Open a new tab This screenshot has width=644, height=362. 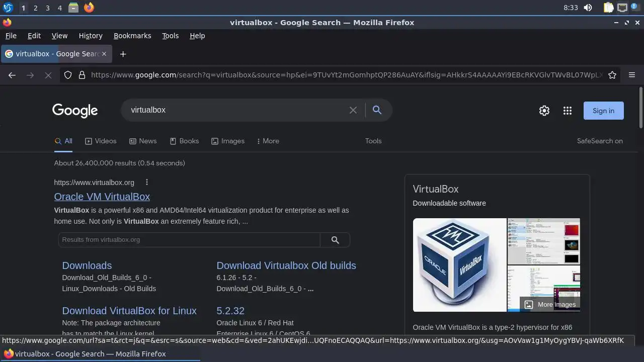pos(123,54)
